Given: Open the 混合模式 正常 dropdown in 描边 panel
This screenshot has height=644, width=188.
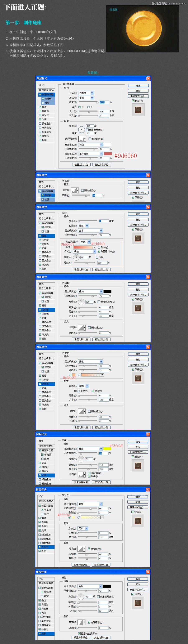Looking at the screenshot, I should 90,231.
